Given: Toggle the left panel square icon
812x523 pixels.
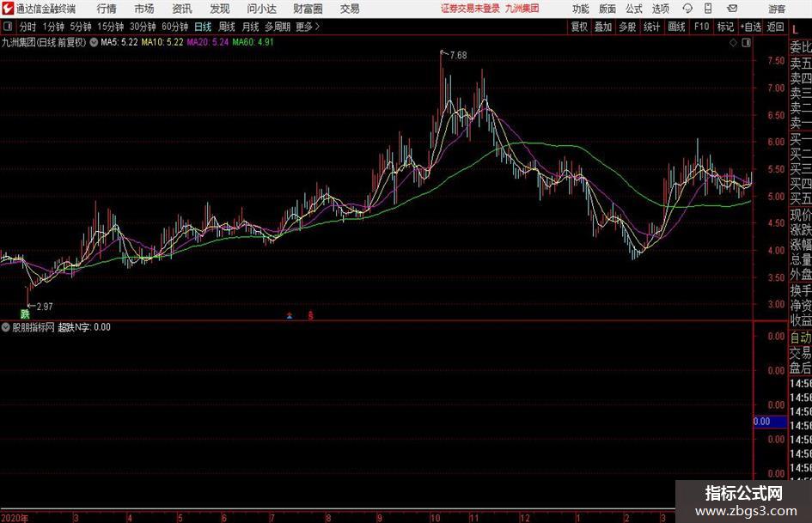Looking at the screenshot, I should 7,27.
